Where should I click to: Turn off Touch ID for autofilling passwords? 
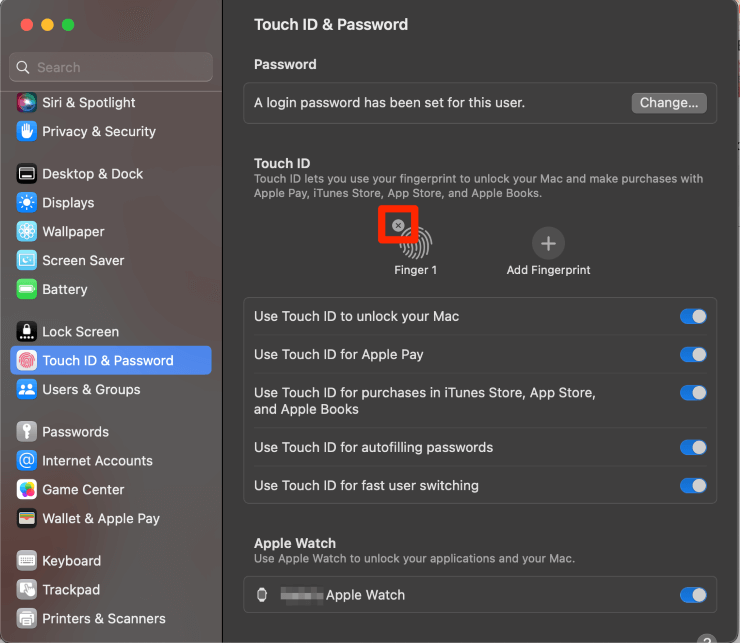pyautogui.click(x=693, y=447)
